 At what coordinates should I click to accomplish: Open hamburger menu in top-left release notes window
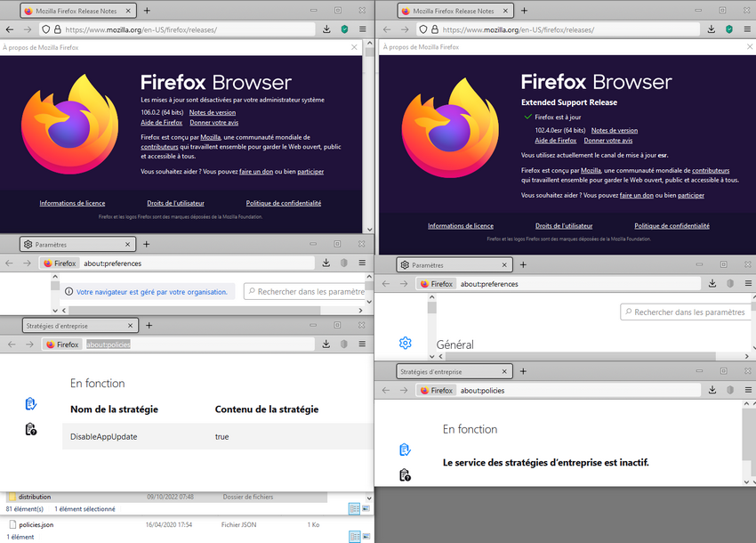(x=363, y=29)
